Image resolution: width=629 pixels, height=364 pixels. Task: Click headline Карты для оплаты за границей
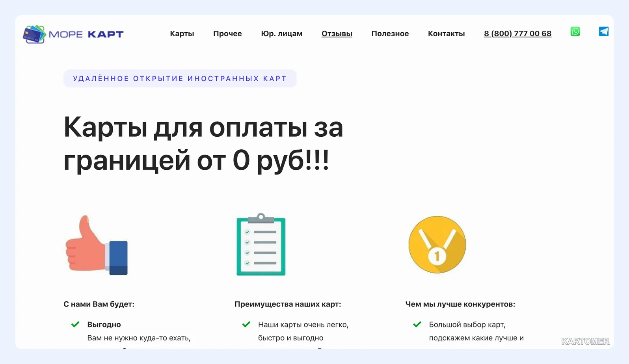pyautogui.click(x=203, y=144)
